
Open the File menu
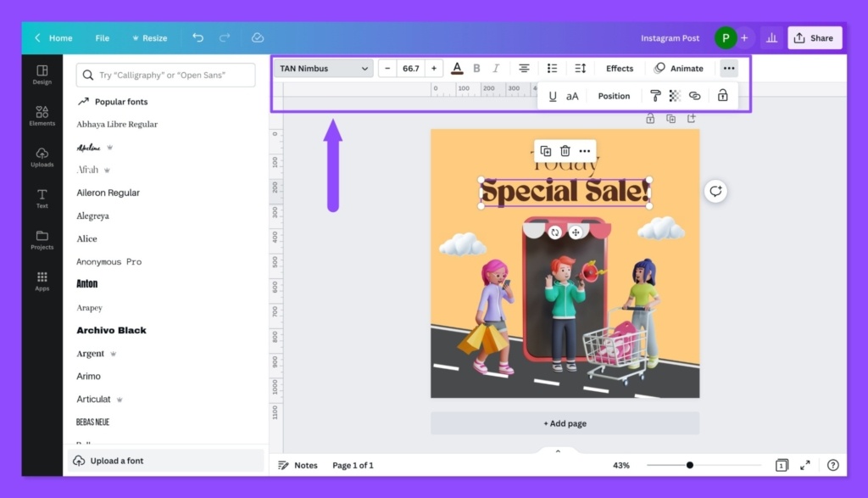pyautogui.click(x=102, y=37)
